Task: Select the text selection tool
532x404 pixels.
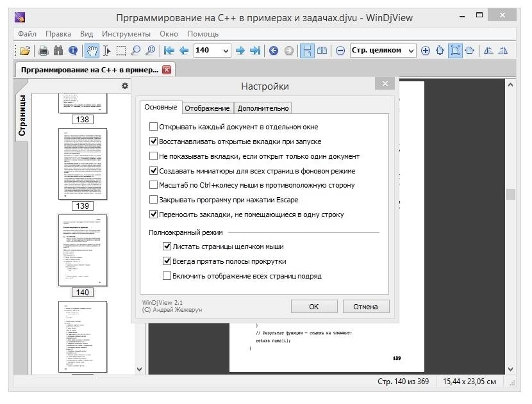Action: (107, 51)
